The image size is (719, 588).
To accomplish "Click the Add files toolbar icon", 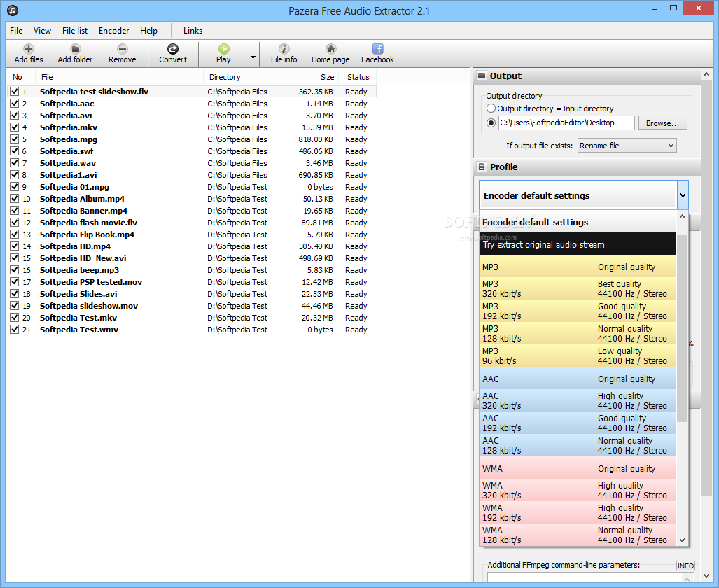I will click(x=29, y=49).
